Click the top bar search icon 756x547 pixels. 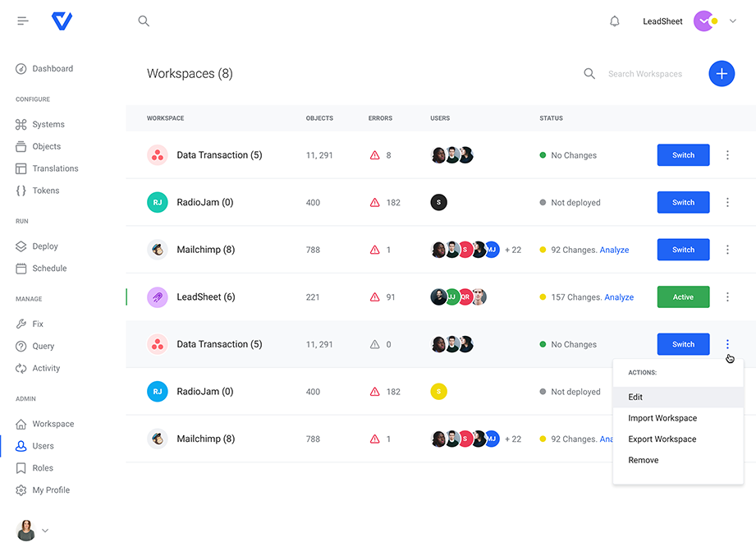tap(144, 21)
